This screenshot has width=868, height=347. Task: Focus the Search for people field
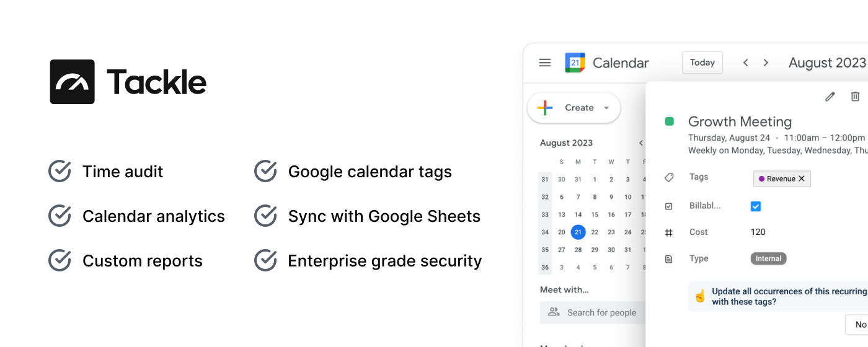pos(593,312)
